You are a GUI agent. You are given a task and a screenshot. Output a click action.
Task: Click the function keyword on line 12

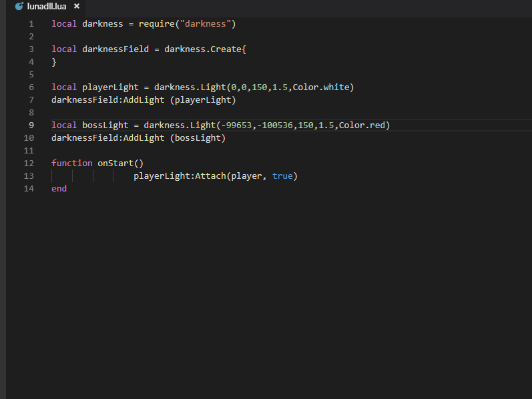coord(72,163)
